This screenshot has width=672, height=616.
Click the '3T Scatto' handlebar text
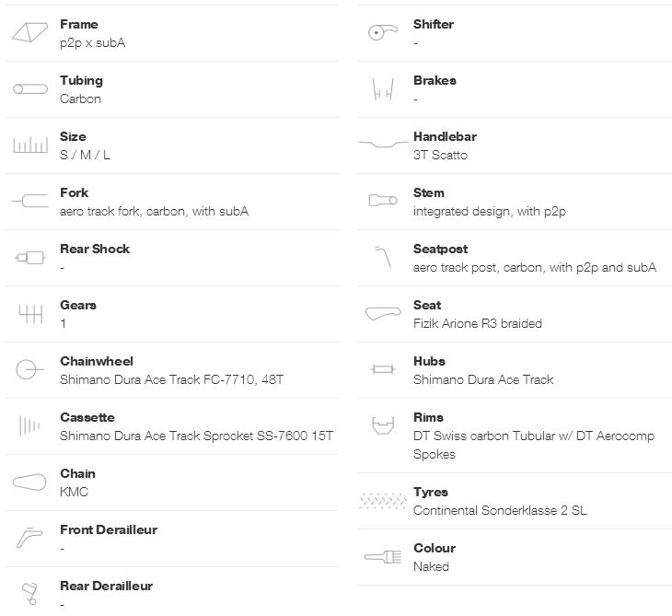[x=440, y=155]
